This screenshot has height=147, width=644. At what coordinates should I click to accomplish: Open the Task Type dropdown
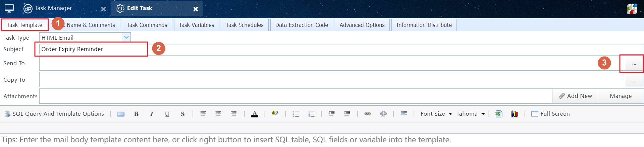click(x=126, y=37)
